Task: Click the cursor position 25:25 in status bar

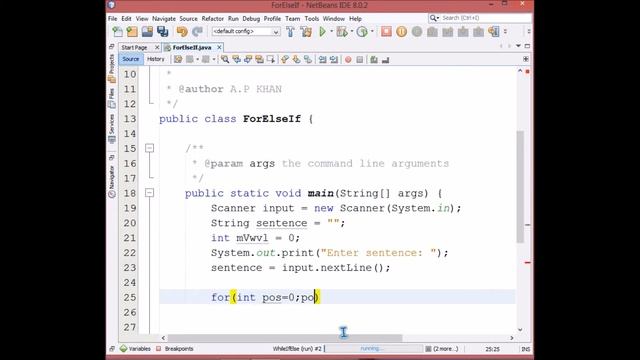Action: [492, 349]
